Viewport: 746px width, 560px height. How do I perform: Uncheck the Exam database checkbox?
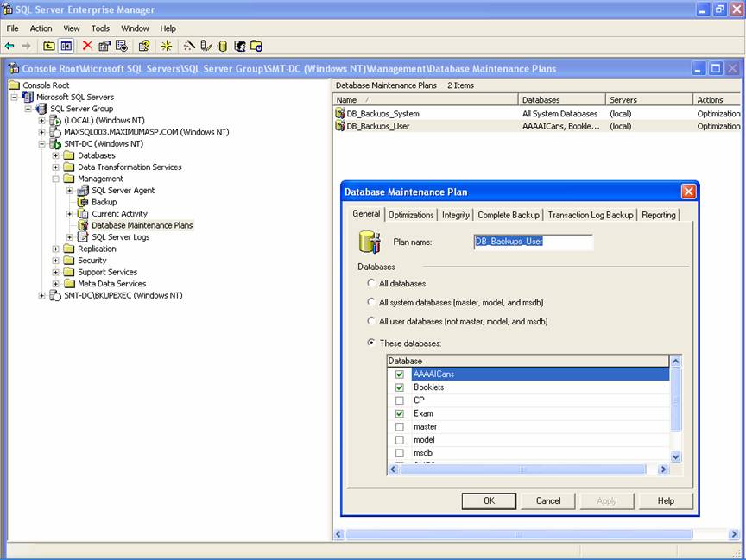point(400,413)
